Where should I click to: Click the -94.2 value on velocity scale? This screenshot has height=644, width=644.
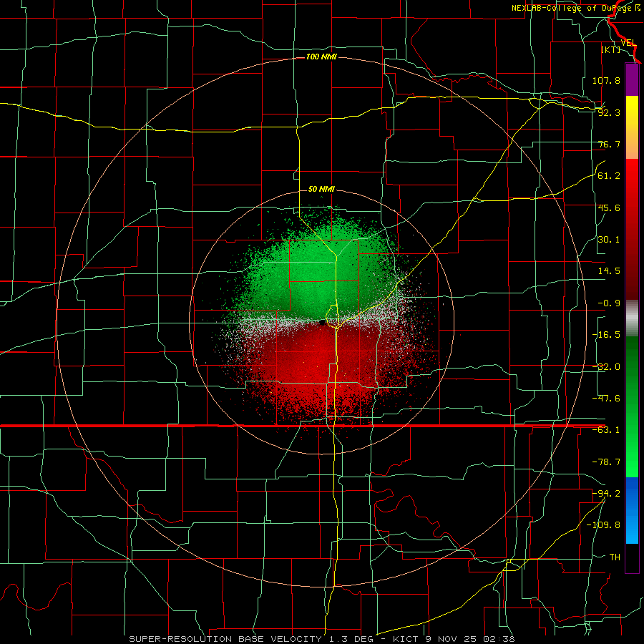coord(606,493)
